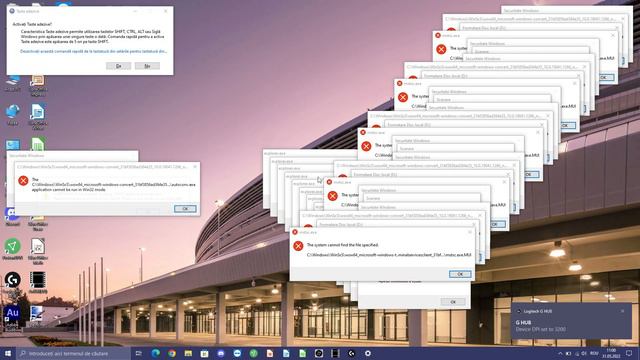Launch Microsoft Edge from the taskbar
The image size is (640, 360).
tap(156, 353)
